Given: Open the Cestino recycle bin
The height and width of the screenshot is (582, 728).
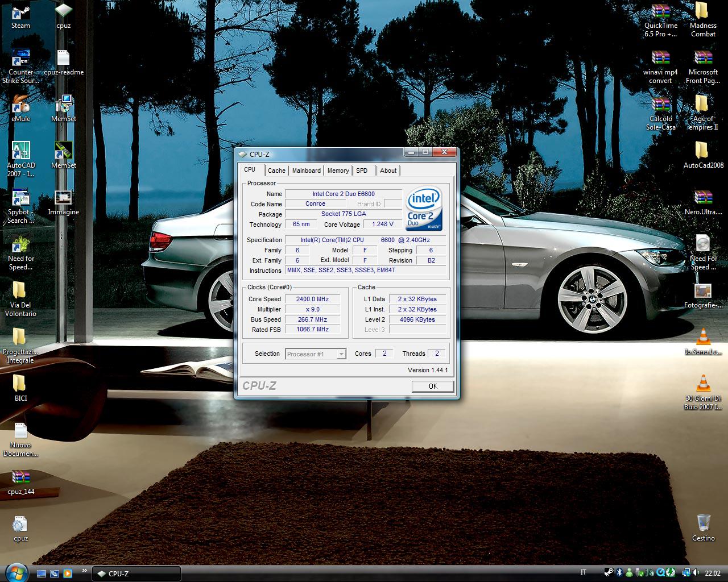Looking at the screenshot, I should pyautogui.click(x=703, y=529).
